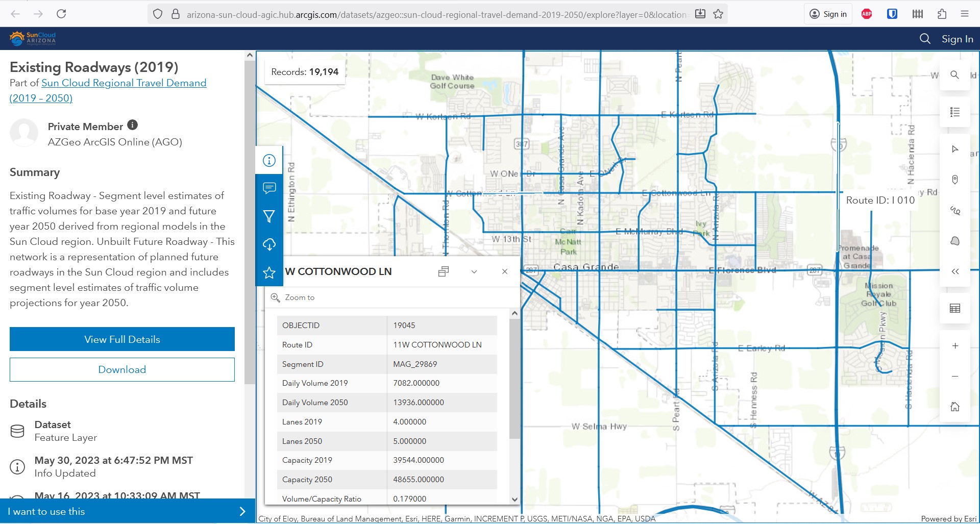This screenshot has height=524, width=980.
Task: Click the cloud Download icon in sidebar
Action: 269,244
